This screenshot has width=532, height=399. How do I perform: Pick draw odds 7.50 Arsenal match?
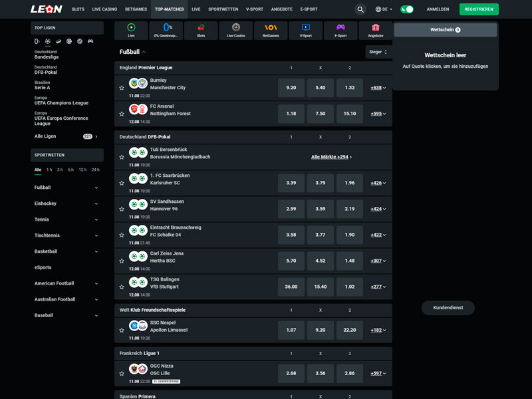point(321,114)
